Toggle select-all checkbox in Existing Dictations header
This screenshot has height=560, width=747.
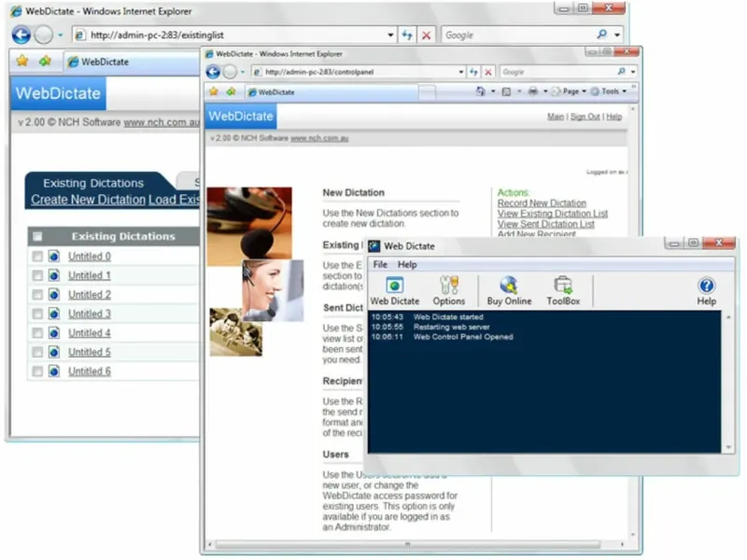[37, 236]
